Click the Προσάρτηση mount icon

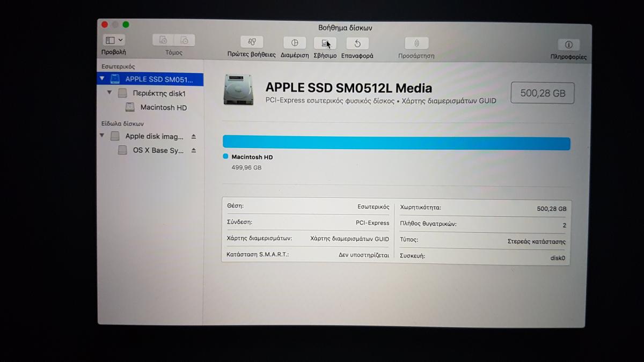click(x=416, y=43)
